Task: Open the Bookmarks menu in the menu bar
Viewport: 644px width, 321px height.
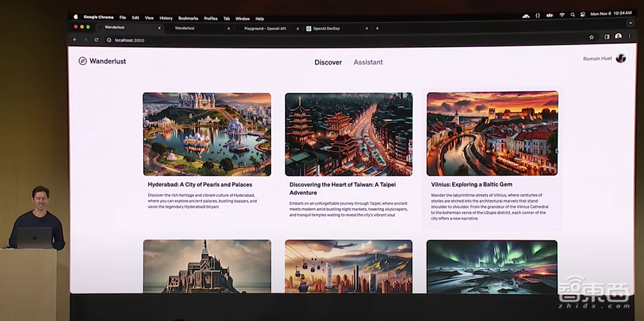Action: 188,18
